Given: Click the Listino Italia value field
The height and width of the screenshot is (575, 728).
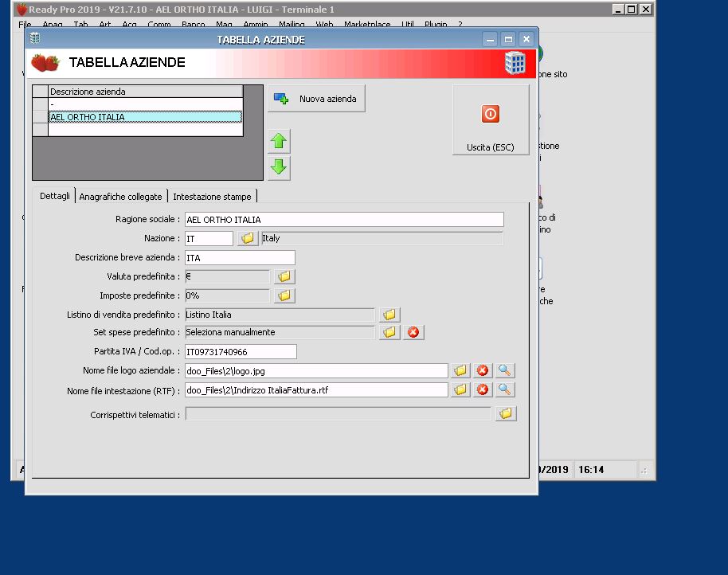Looking at the screenshot, I should coord(280,315).
